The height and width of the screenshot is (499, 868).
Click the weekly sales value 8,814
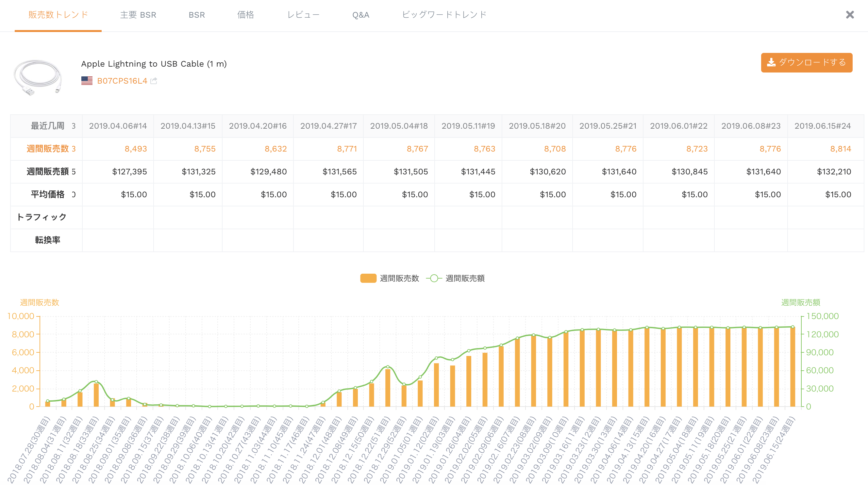[x=841, y=149]
